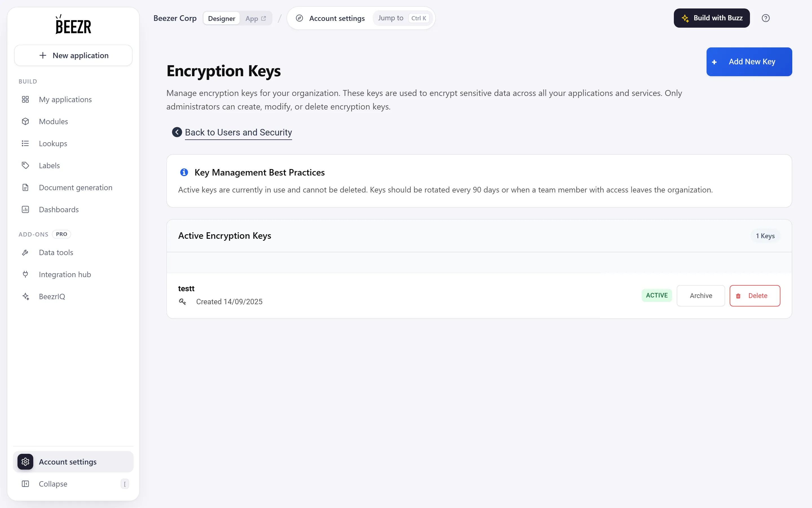Click the Integration hub plug icon

(x=25, y=275)
